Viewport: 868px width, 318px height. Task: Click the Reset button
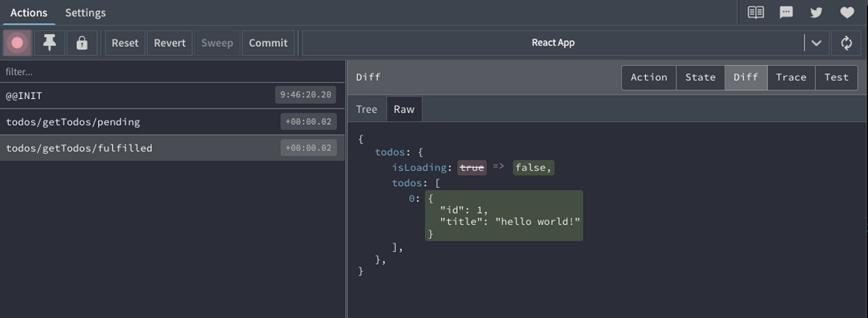click(x=125, y=43)
